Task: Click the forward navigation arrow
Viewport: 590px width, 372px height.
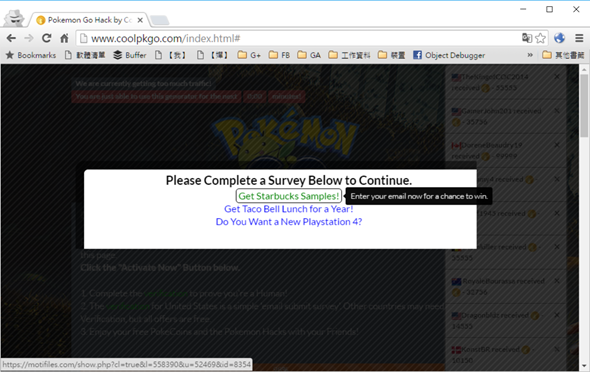Action: tap(29, 38)
